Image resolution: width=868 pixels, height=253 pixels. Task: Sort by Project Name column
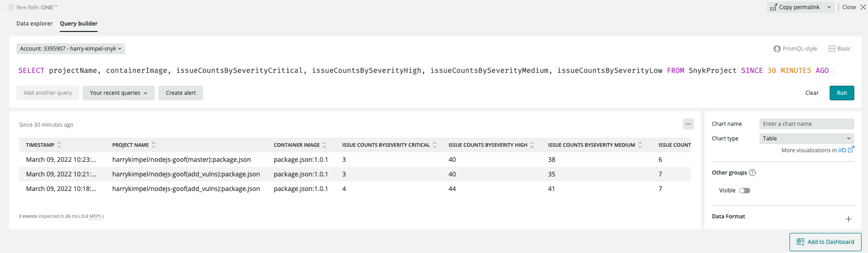point(134,145)
